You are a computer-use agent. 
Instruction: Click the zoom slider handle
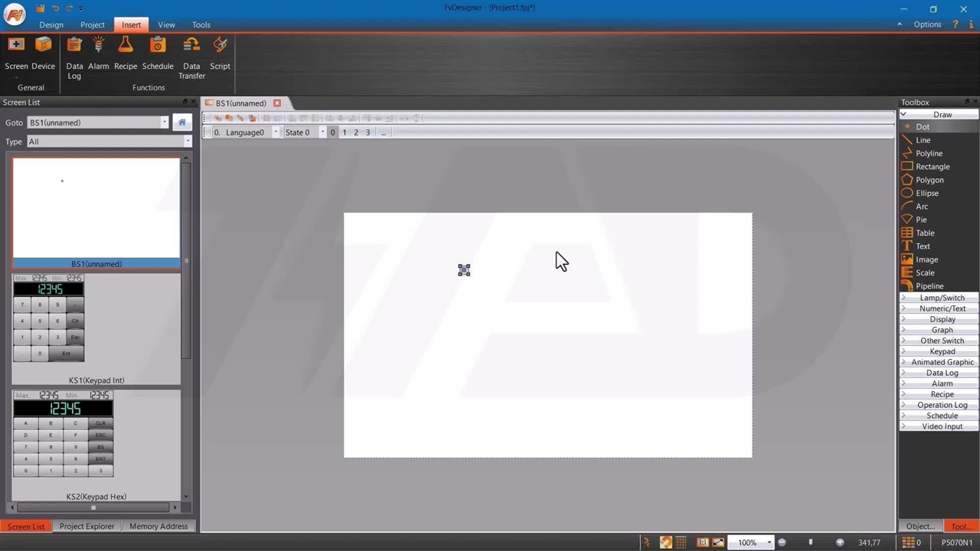(810, 543)
